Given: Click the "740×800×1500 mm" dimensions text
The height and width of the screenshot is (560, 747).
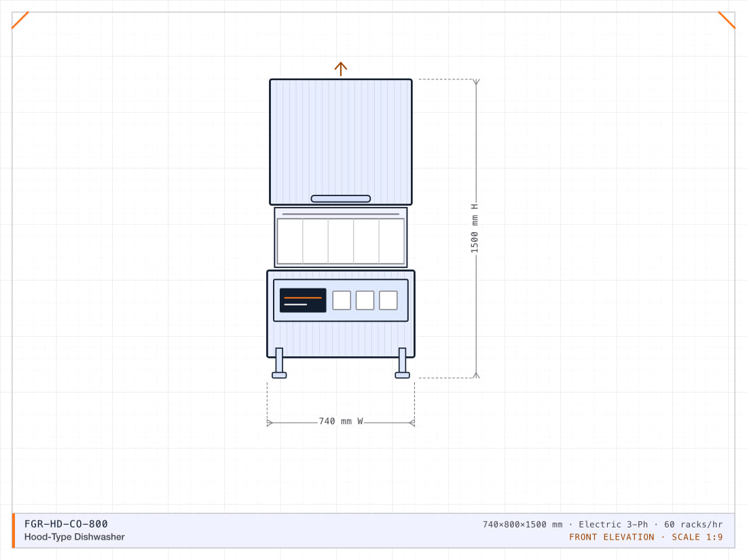Looking at the screenshot, I should pyautogui.click(x=523, y=525).
